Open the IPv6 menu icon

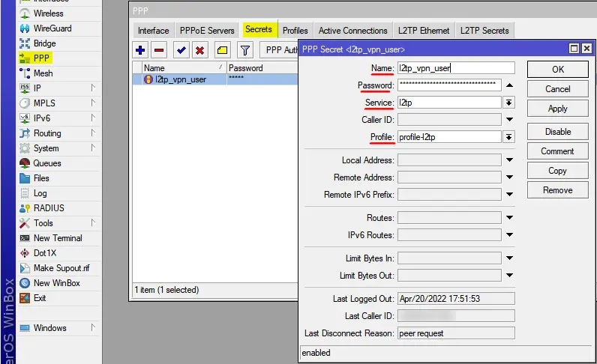25,118
